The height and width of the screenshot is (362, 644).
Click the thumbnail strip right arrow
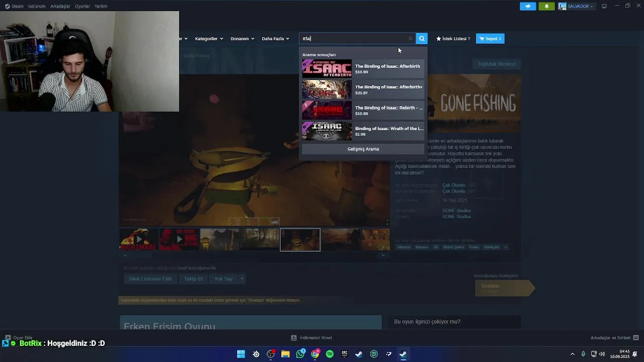click(383, 255)
